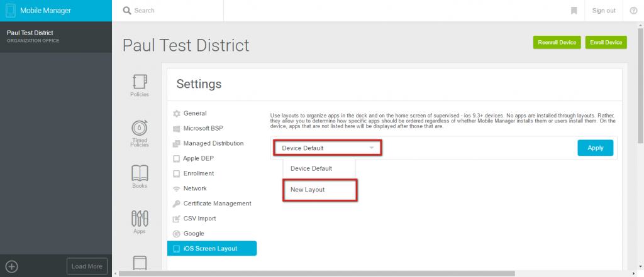Click the bookmark icon in top bar

coord(574,10)
